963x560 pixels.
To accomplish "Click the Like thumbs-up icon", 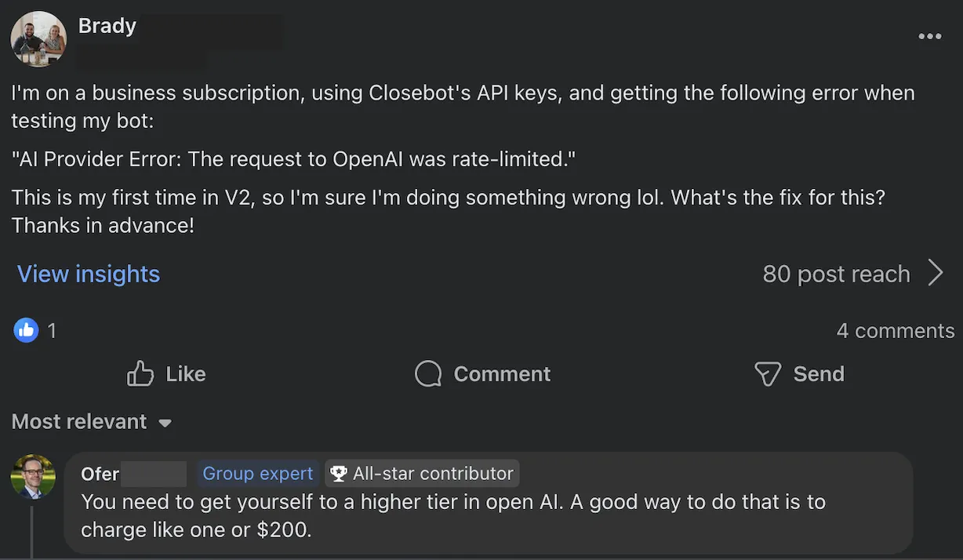I will 140,374.
